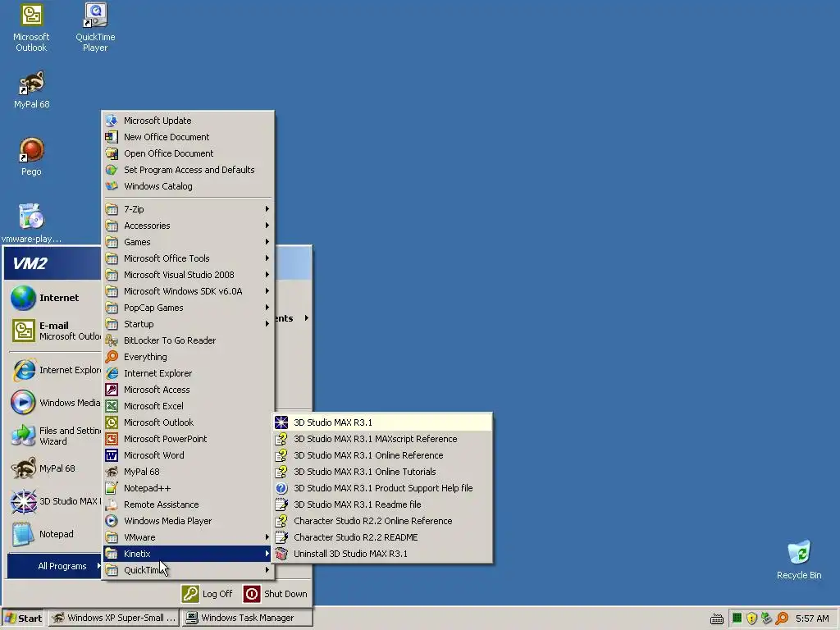This screenshot has height=630, width=840.
Task: Click the BitLocker To Go Reader icon
Action: [x=112, y=340]
